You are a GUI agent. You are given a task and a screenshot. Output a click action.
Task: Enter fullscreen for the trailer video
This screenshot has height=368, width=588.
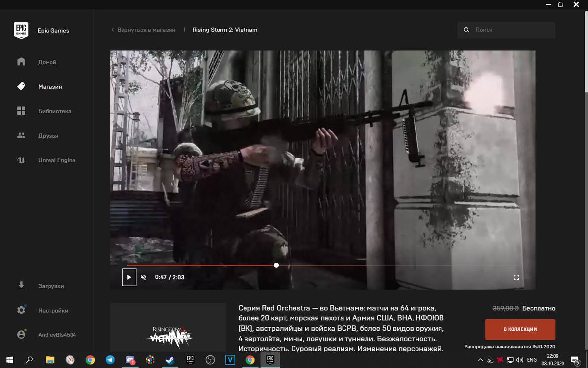(x=516, y=277)
